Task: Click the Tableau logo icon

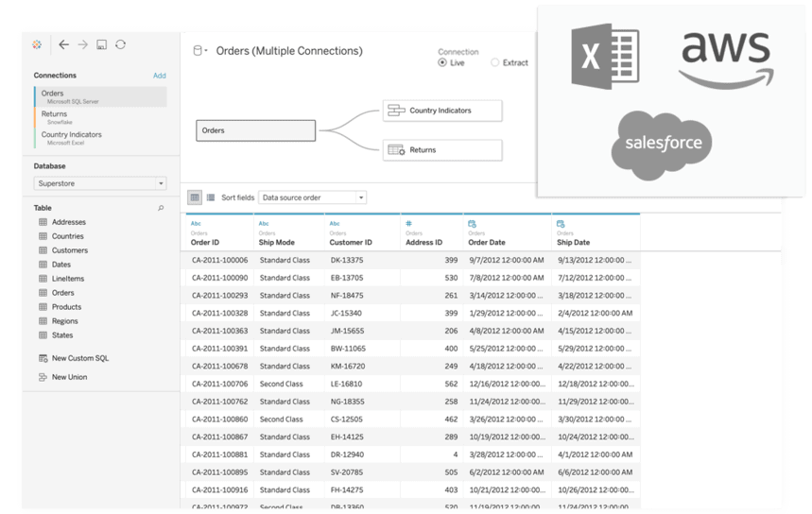Action: 37,44
